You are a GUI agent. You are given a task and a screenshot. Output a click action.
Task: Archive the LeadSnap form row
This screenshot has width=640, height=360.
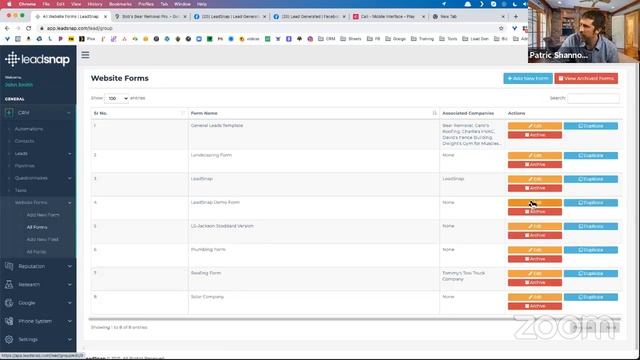pyautogui.click(x=535, y=188)
